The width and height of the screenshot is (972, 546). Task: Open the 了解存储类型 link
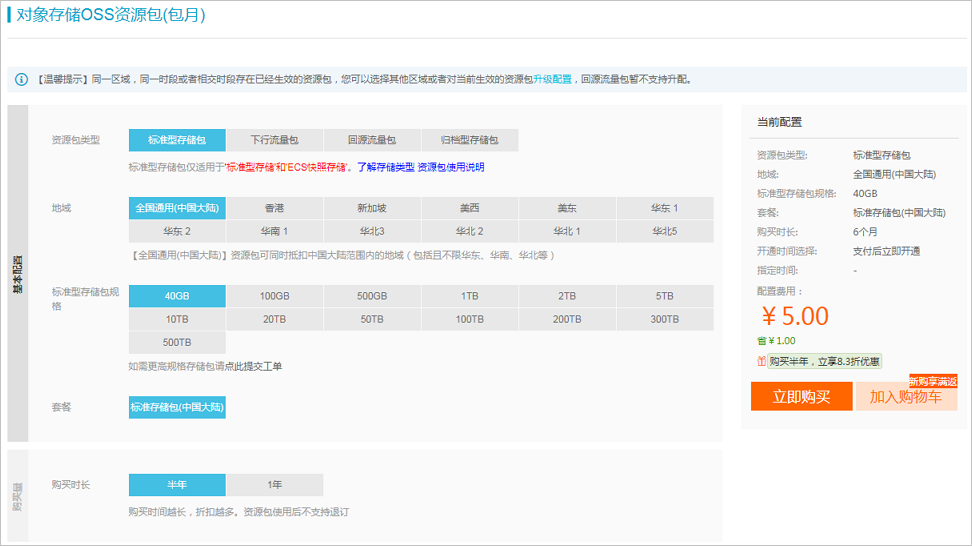click(386, 167)
